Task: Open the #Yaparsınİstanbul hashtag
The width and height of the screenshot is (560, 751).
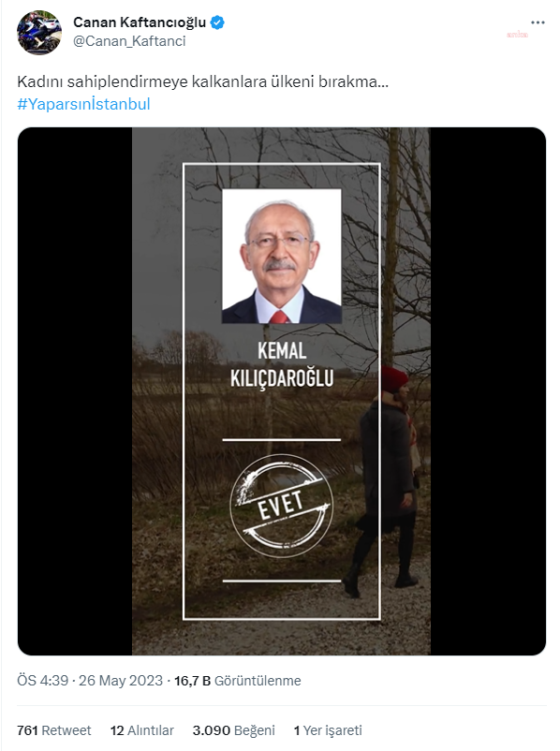Action: (x=84, y=104)
